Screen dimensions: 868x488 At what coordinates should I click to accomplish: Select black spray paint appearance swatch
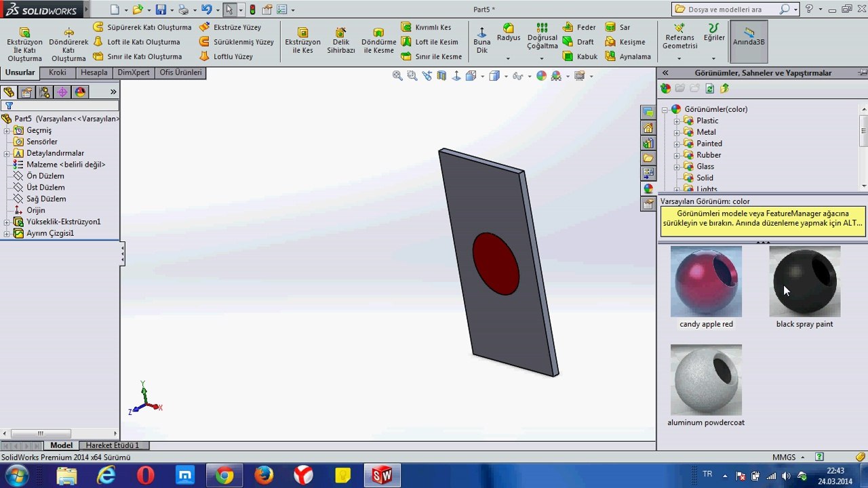tap(805, 281)
